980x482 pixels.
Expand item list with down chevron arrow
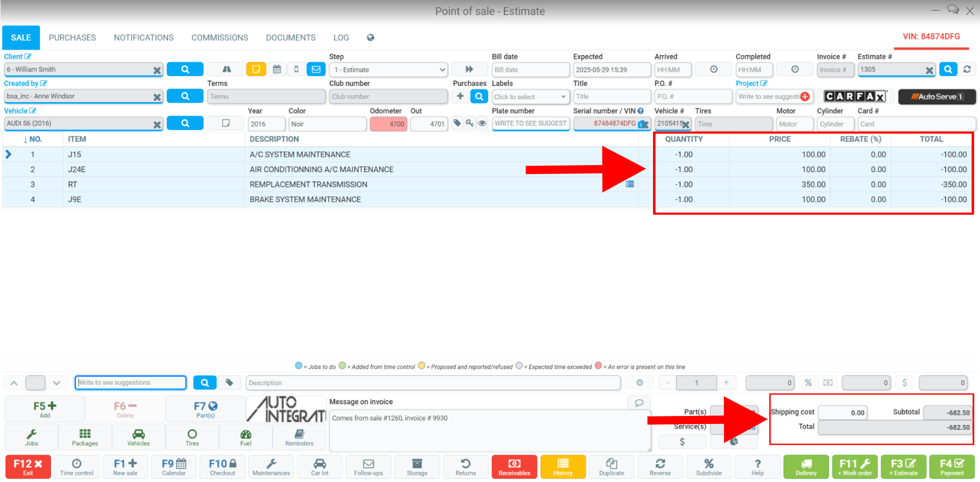click(56, 383)
